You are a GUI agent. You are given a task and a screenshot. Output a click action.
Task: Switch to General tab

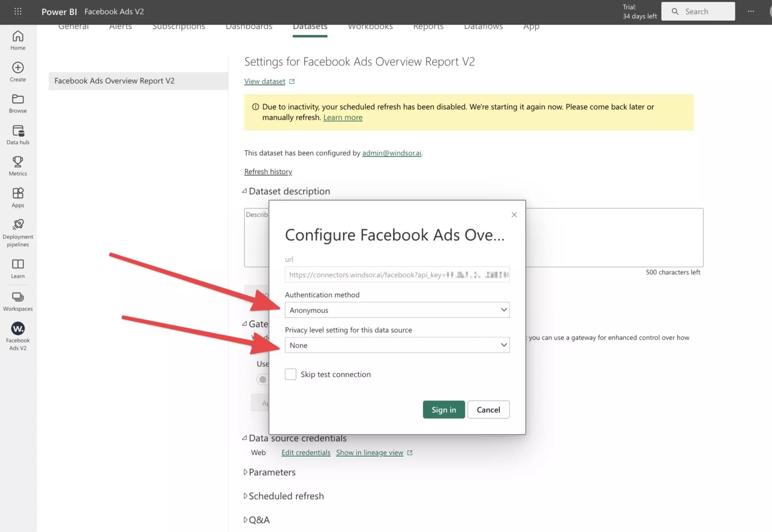coord(73,27)
